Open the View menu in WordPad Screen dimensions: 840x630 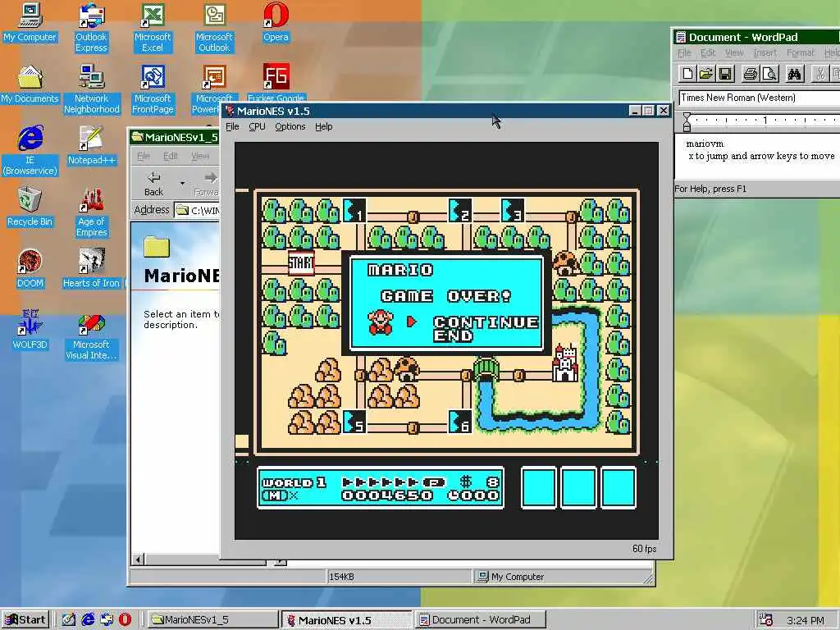734,52
